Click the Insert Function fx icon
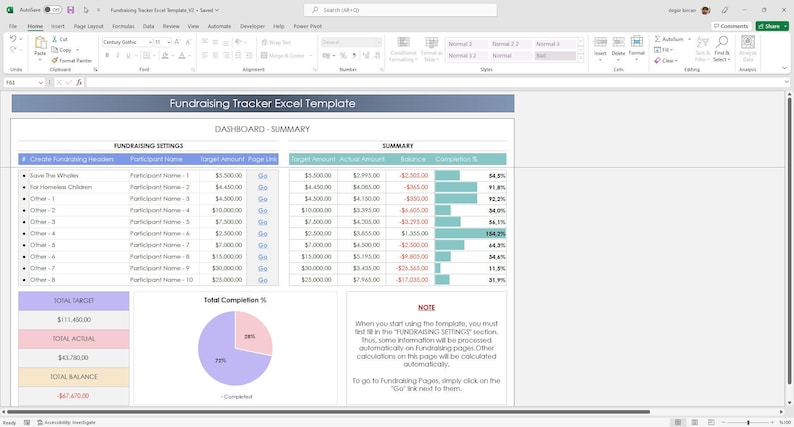The image size is (794, 427). pos(79,82)
